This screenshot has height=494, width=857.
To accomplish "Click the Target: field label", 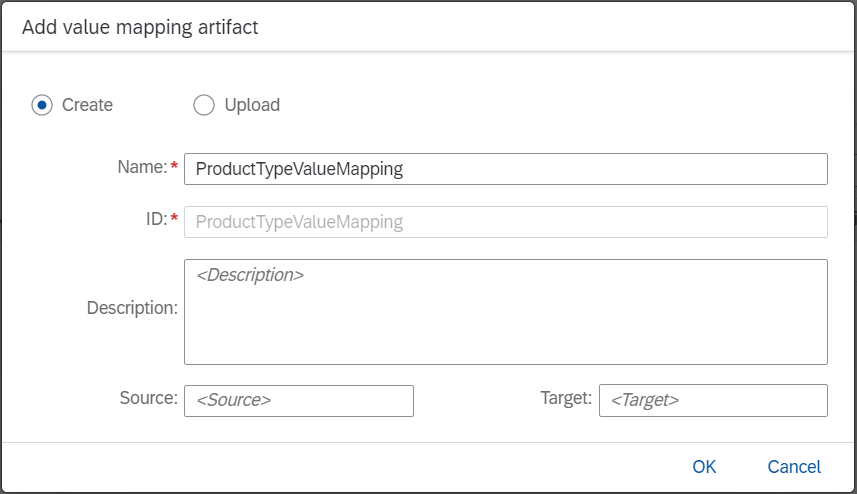I will 566,398.
